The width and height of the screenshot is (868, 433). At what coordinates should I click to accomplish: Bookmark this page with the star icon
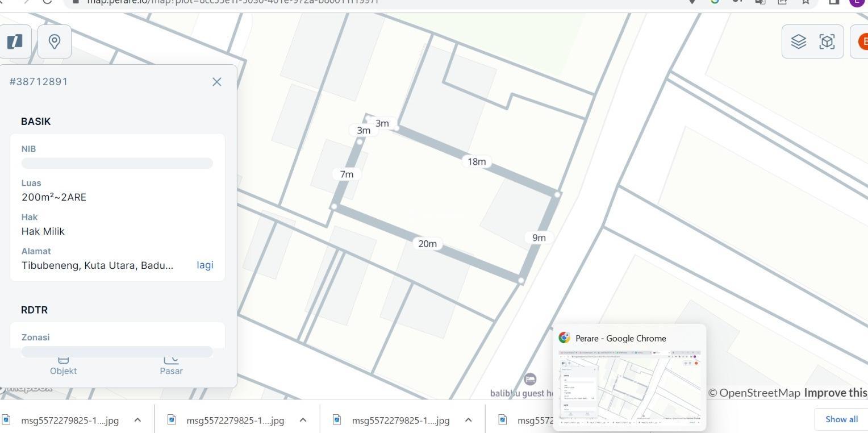point(806,2)
